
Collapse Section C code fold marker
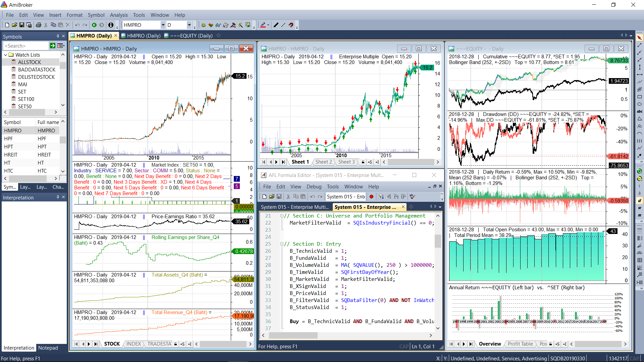tap(282, 216)
